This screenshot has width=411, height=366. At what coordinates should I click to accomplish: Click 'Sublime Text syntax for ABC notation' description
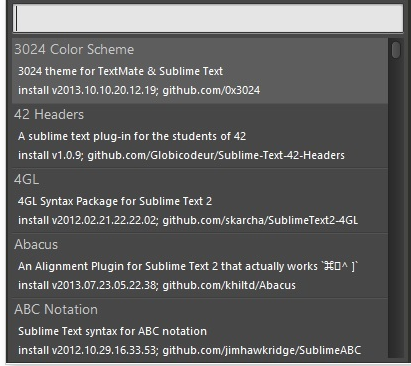click(112, 331)
